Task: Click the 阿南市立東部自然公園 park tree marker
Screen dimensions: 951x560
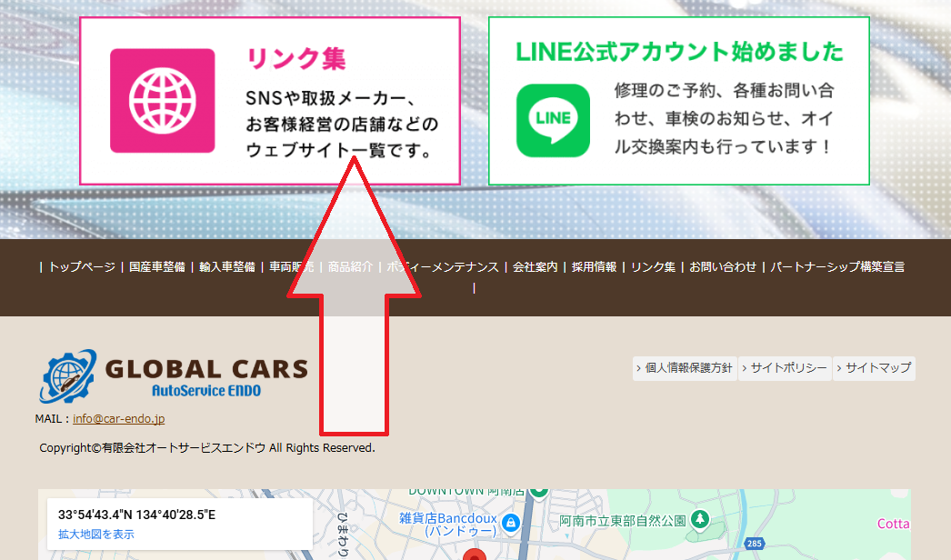Action: 699,519
